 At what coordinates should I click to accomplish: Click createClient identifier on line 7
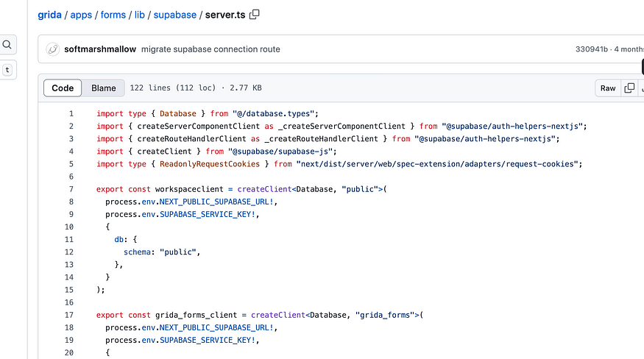click(264, 189)
